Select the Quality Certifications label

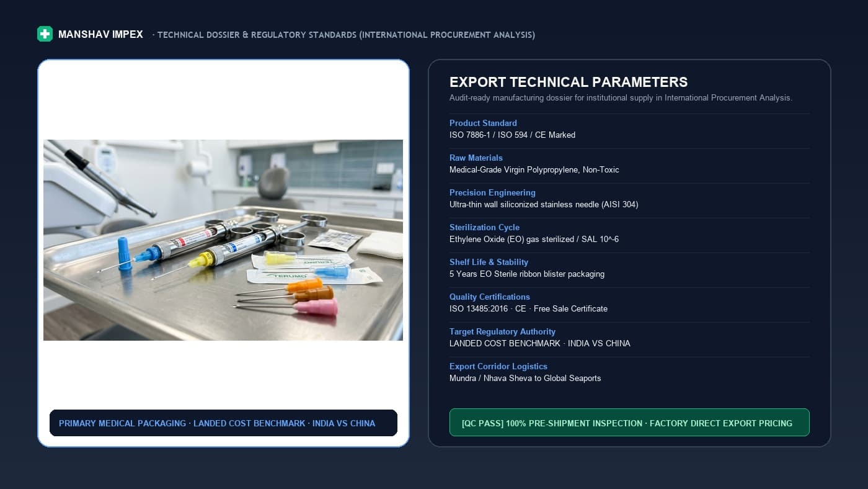pos(490,297)
